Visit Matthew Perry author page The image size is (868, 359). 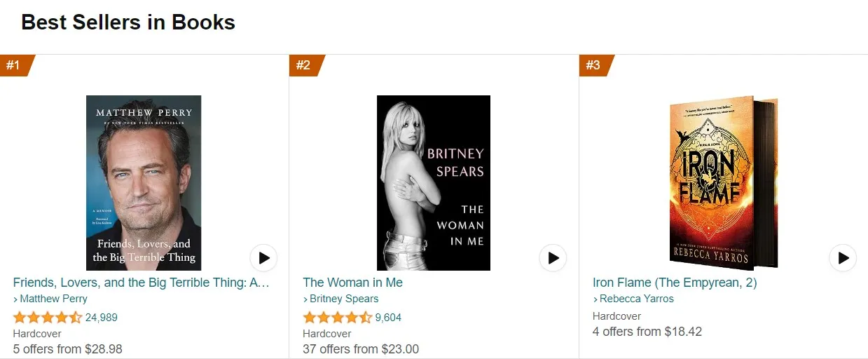tap(53, 299)
